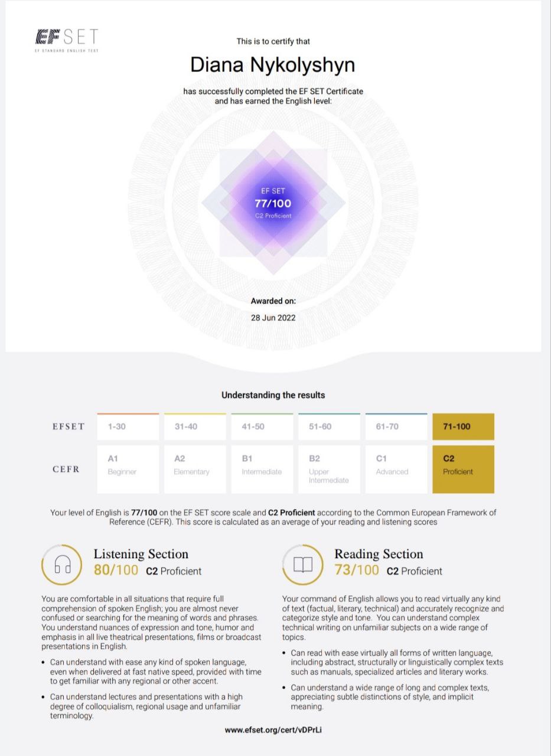Click the A1 Beginner CEFR cell
This screenshot has height=756, width=551.
point(128,469)
